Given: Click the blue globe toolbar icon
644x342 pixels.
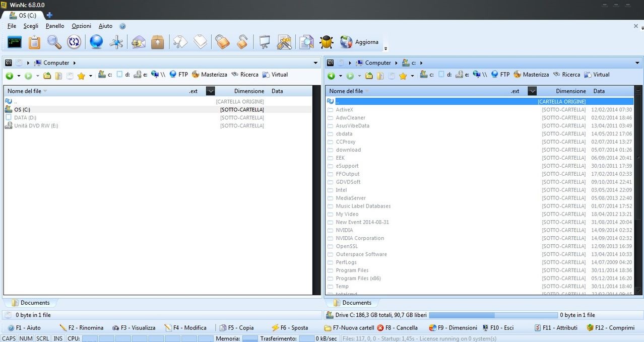Looking at the screenshot, I should tap(96, 42).
